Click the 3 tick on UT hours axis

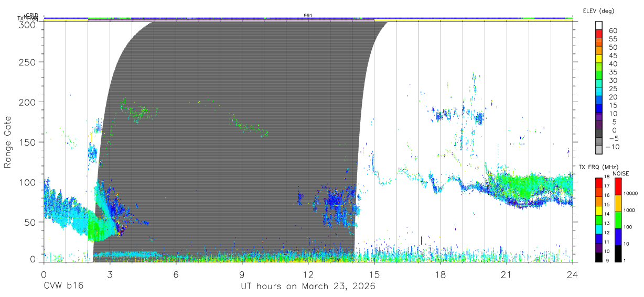tap(110, 274)
